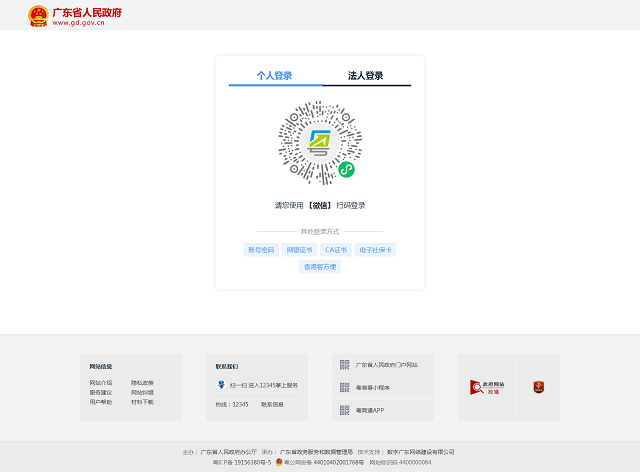Click the Guangdong government national emblem logo
640x472 pixels.
(37, 15)
